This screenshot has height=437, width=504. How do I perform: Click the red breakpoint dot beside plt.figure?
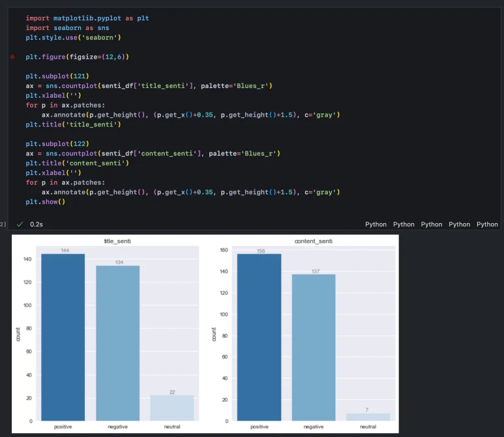pyautogui.click(x=12, y=57)
